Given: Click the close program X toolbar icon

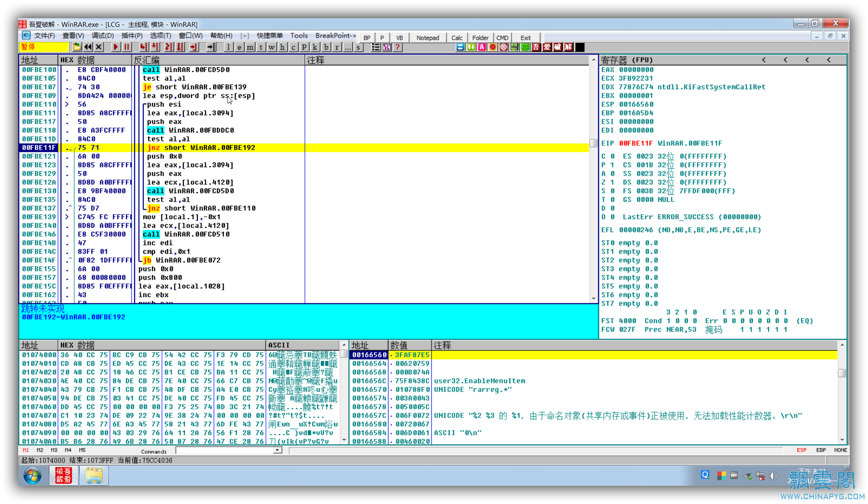Looking at the screenshot, I should (x=99, y=47).
